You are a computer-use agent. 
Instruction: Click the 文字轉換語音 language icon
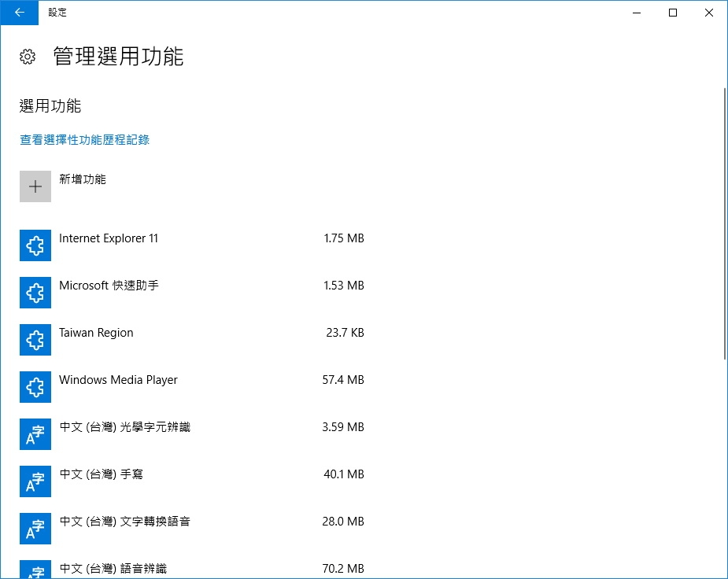pos(35,529)
